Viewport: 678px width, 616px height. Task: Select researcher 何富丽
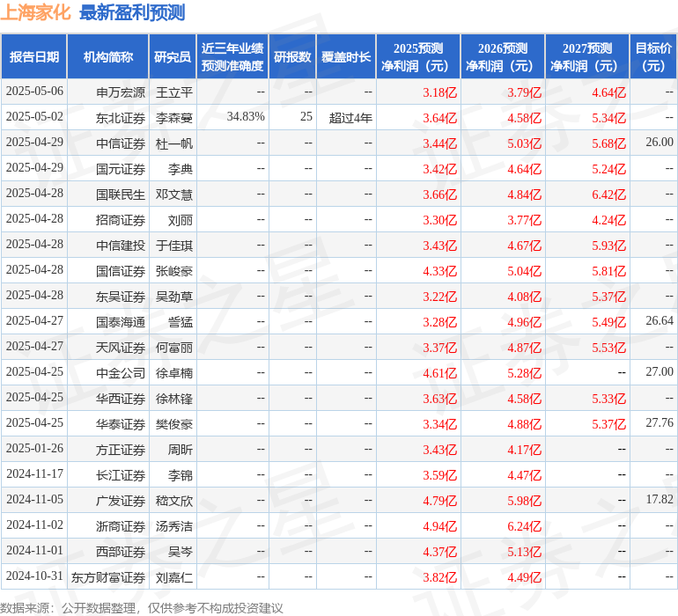[x=173, y=348]
